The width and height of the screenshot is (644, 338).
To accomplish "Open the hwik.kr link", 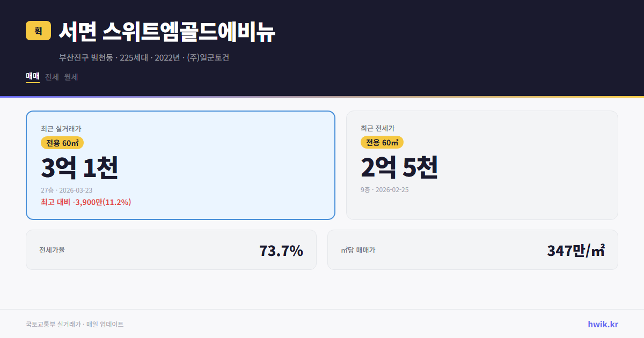I will tap(603, 324).
